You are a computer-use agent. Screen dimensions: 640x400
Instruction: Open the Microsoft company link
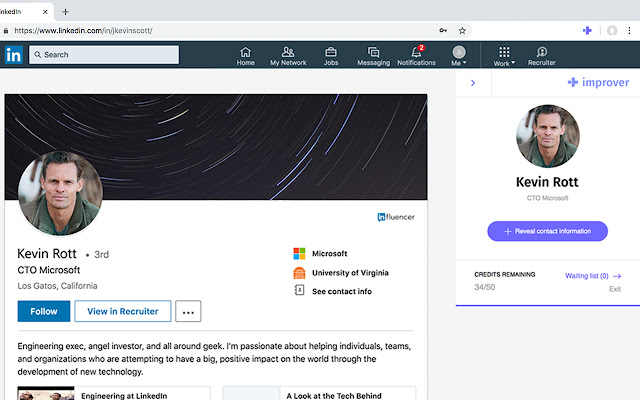coord(329,253)
